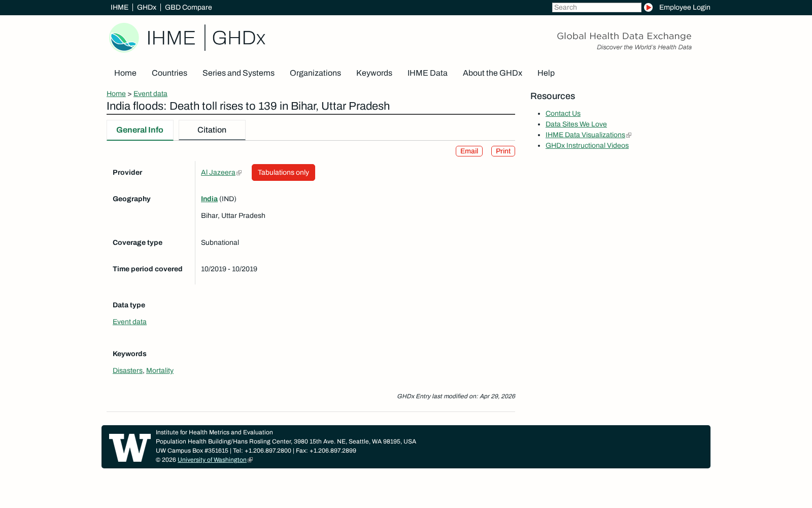The height and width of the screenshot is (508, 812).
Task: Click the Event data breadcrumb link
Action: 150,94
